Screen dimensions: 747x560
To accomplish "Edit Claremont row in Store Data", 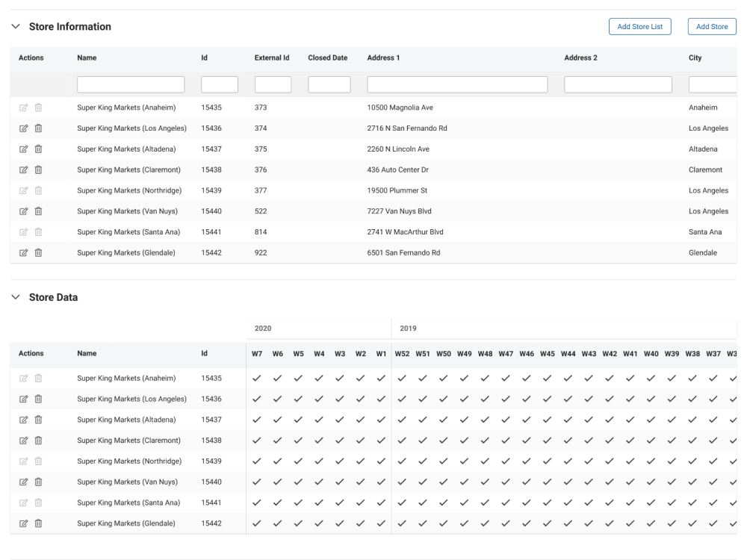I will point(23,441).
